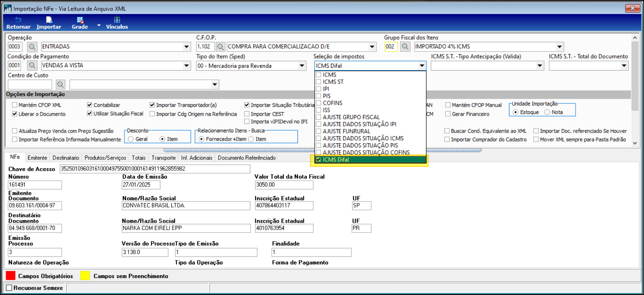This screenshot has width=644, height=295.
Task: Uncheck the ICMS Difal option
Action: pos(318,159)
